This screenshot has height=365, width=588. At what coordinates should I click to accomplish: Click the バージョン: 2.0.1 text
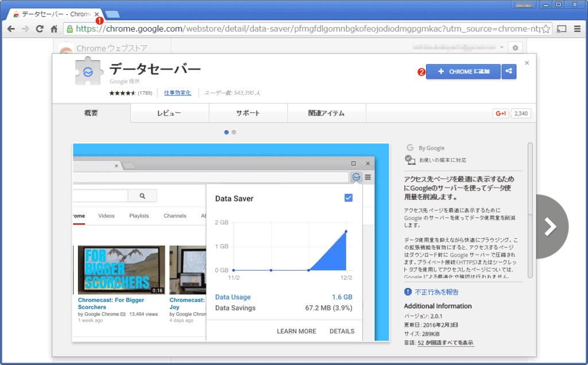pyautogui.click(x=423, y=316)
